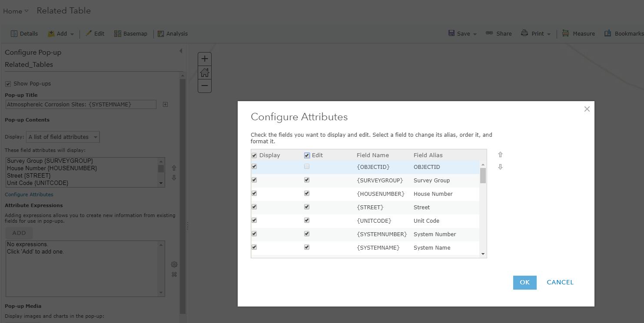Click the attribute table's scroll down arrow
The width and height of the screenshot is (644, 323).
(x=483, y=254)
